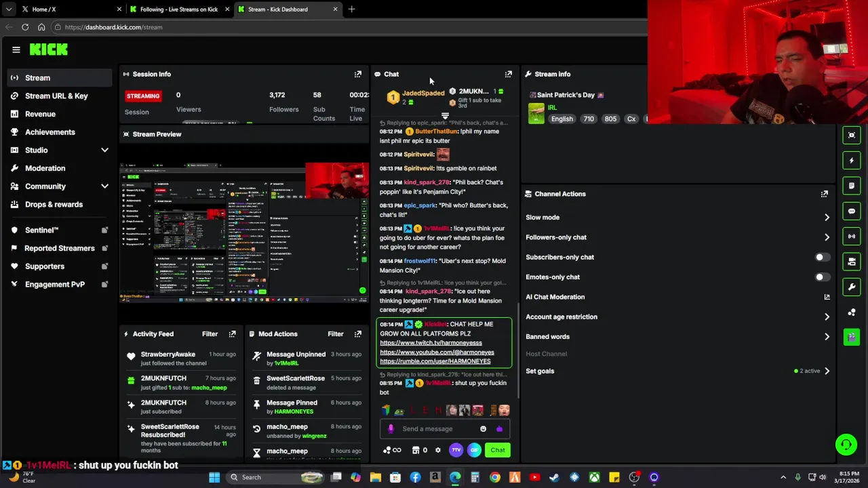Pop out the Activity Feed panel

point(232,333)
